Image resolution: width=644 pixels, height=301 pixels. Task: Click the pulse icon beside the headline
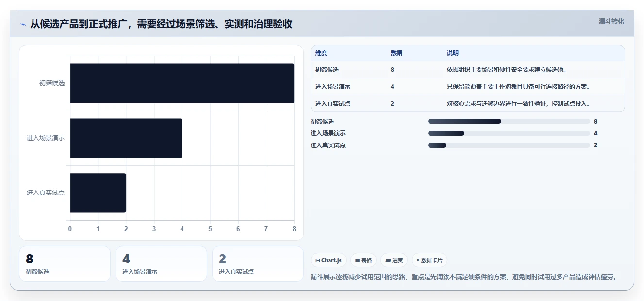coord(23,24)
